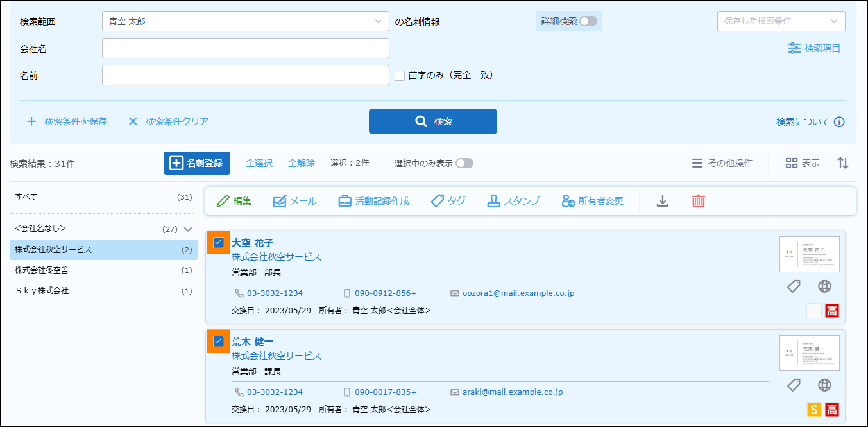Click the download icon in the action toolbar
This screenshot has width=868, height=427.
(x=663, y=201)
